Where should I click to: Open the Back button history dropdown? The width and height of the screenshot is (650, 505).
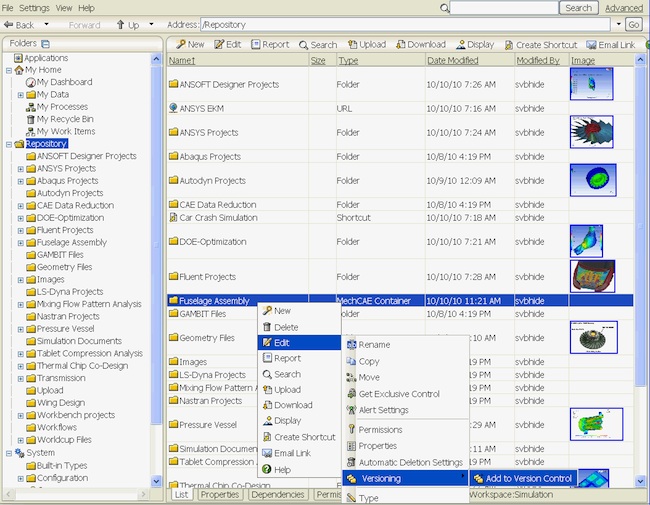(46, 24)
